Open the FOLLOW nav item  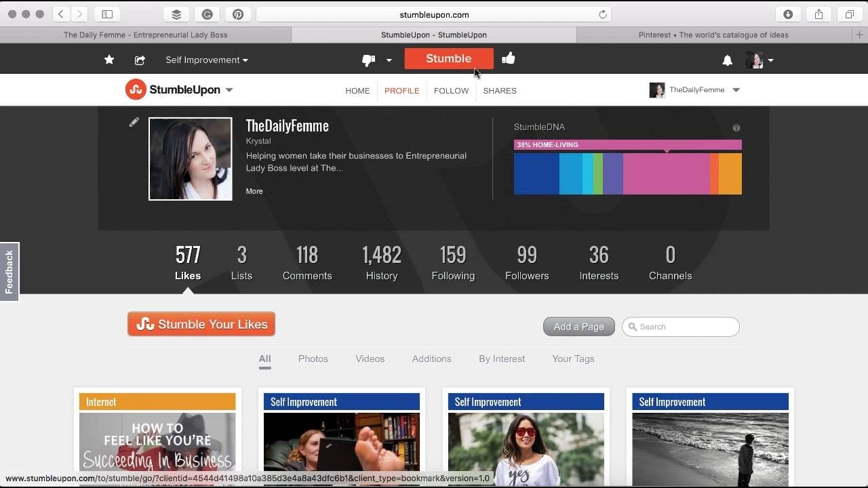click(x=452, y=91)
